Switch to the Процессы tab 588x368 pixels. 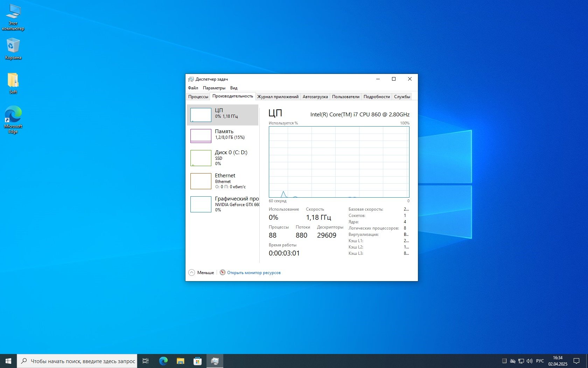tap(198, 97)
